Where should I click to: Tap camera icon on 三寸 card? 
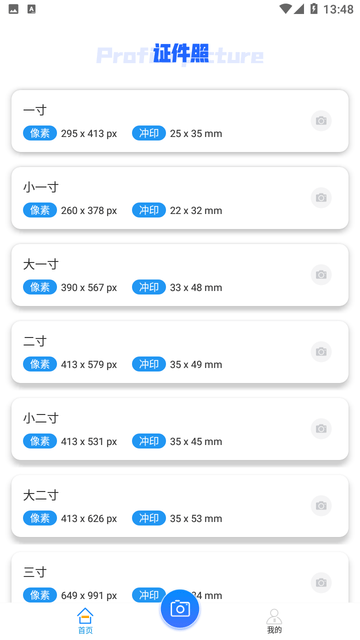pyautogui.click(x=321, y=582)
